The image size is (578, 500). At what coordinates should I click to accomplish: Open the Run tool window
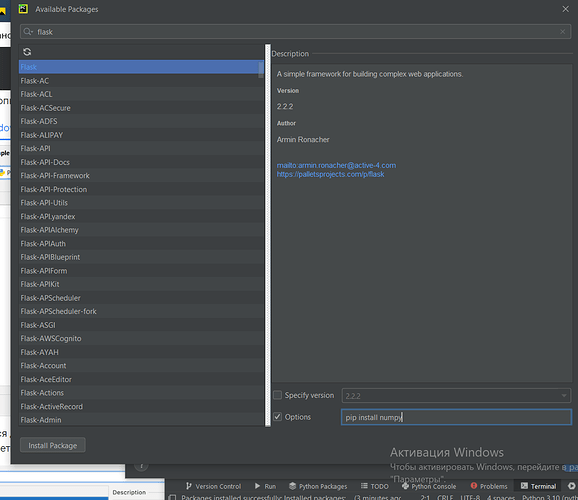(x=265, y=486)
